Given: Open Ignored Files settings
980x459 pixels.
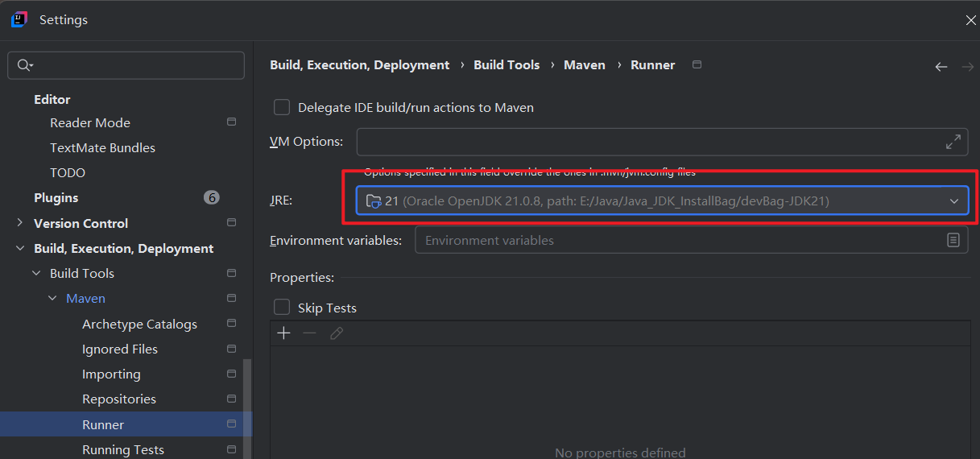Looking at the screenshot, I should pyautogui.click(x=120, y=349).
